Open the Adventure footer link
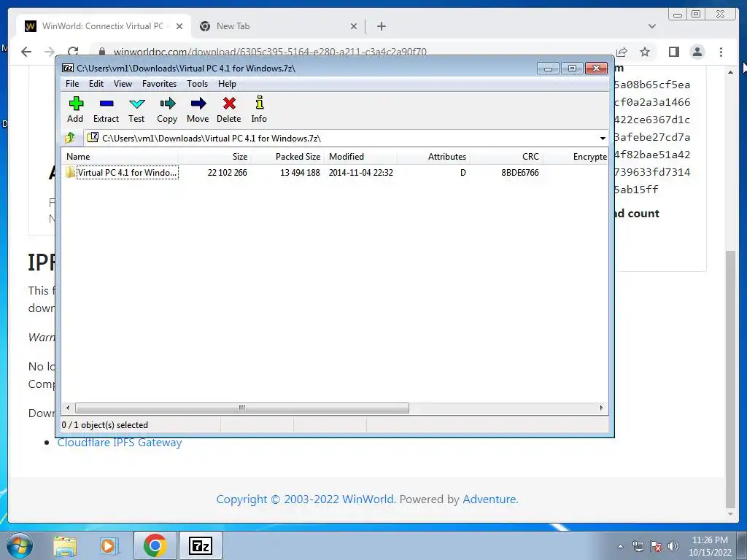 pos(489,499)
